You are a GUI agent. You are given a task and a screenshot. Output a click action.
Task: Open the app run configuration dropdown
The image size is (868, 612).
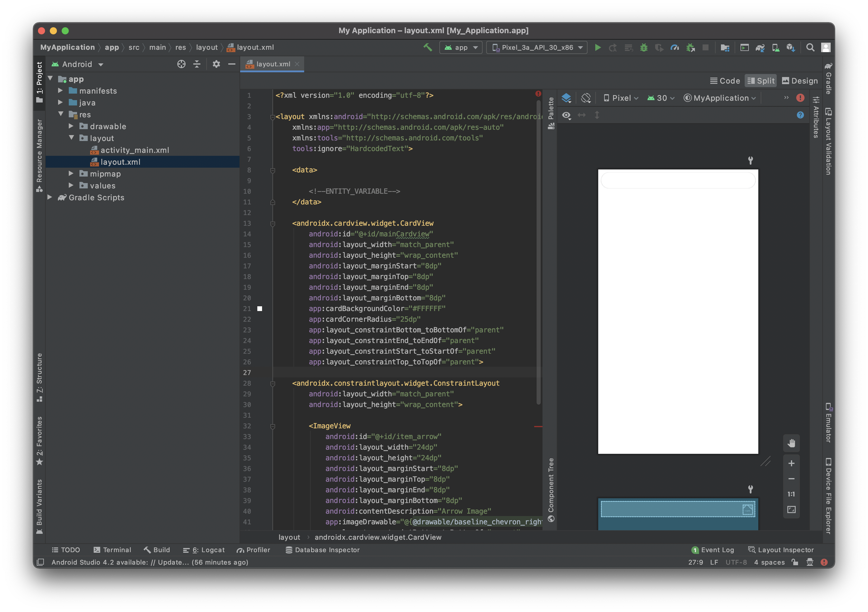click(461, 48)
